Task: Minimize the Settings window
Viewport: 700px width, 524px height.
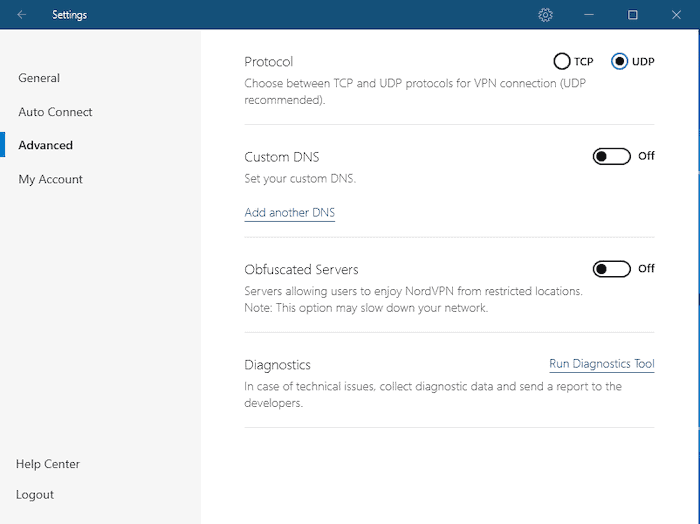Action: pyautogui.click(x=589, y=15)
